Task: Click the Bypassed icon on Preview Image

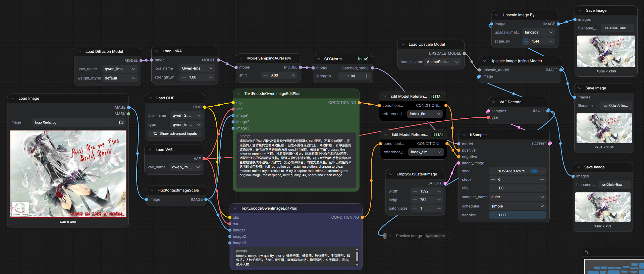Action: (444, 236)
